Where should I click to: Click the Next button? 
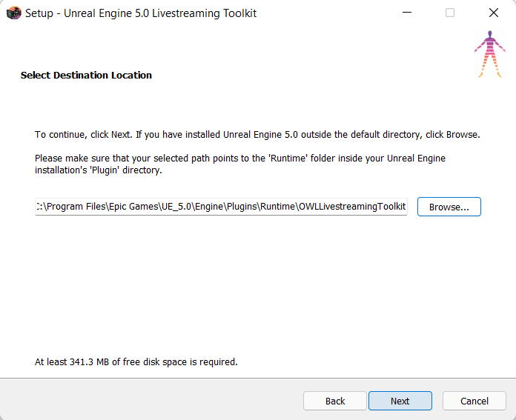click(x=400, y=401)
